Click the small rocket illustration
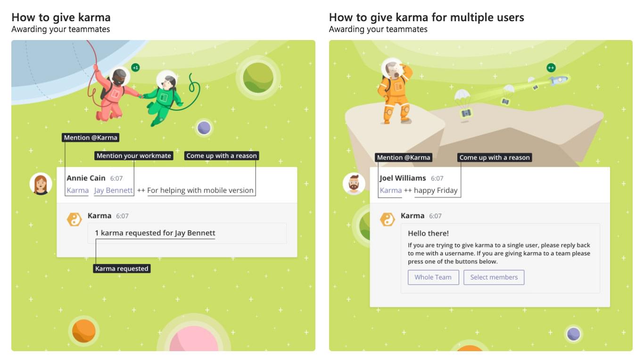The image size is (644, 362). pyautogui.click(x=559, y=80)
